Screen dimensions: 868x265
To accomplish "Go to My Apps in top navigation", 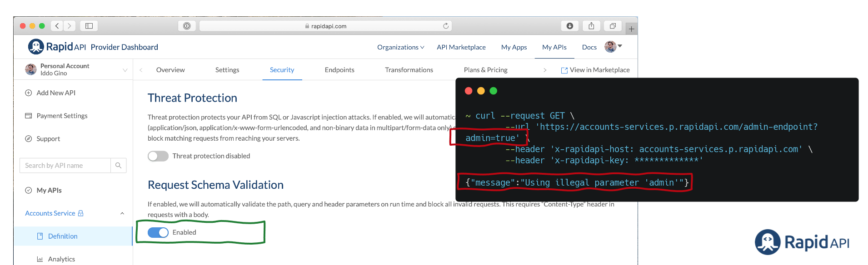I will pyautogui.click(x=514, y=47).
